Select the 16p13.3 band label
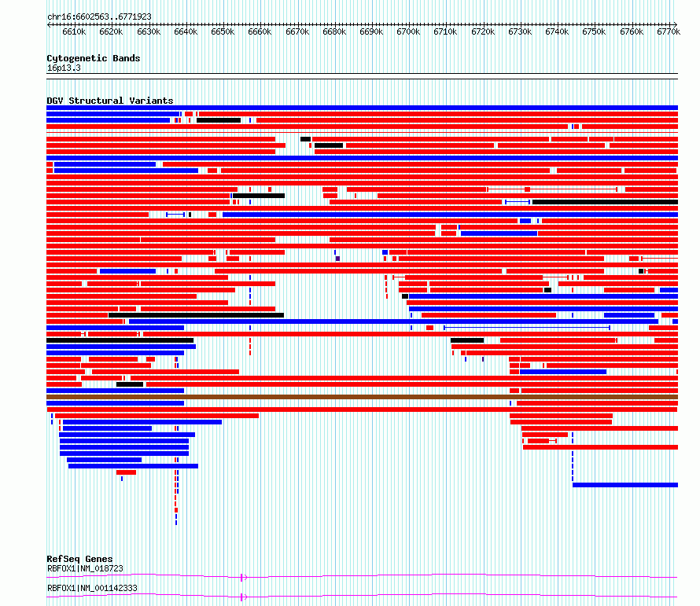The width and height of the screenshot is (700, 606). coord(64,68)
